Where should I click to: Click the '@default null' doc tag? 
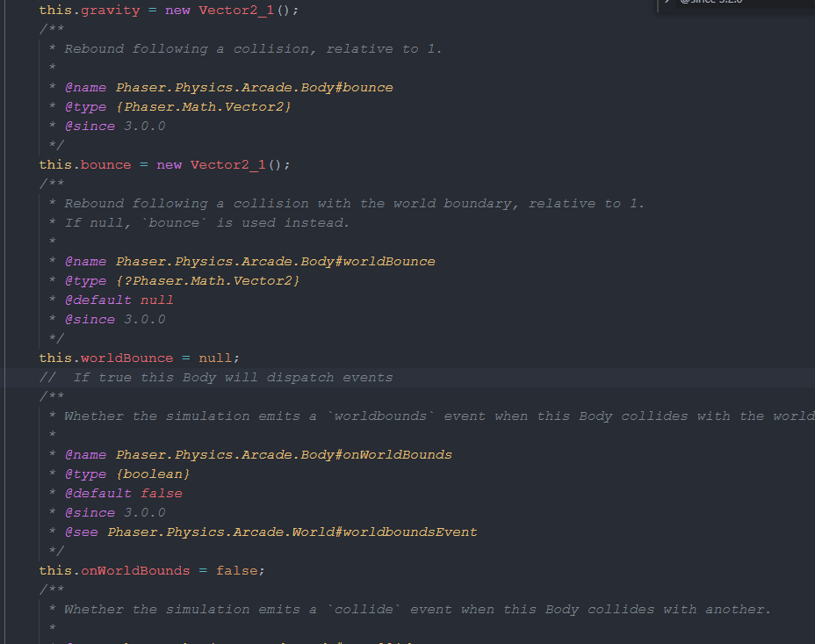(x=119, y=300)
